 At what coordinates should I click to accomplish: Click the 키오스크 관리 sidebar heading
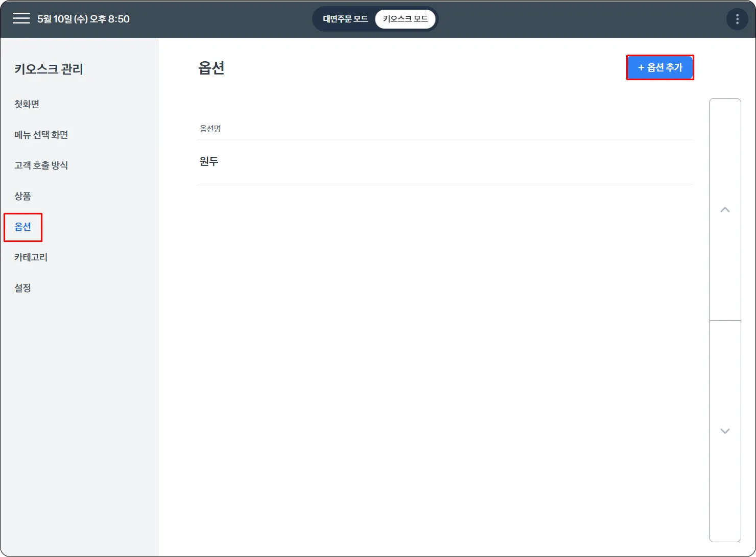(49, 69)
